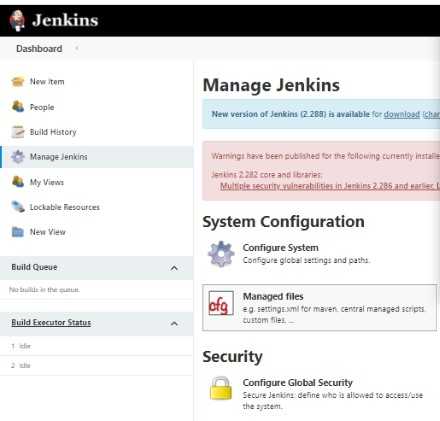This screenshot has width=440, height=421.
Task: Open the People sidebar link
Action: point(42,107)
